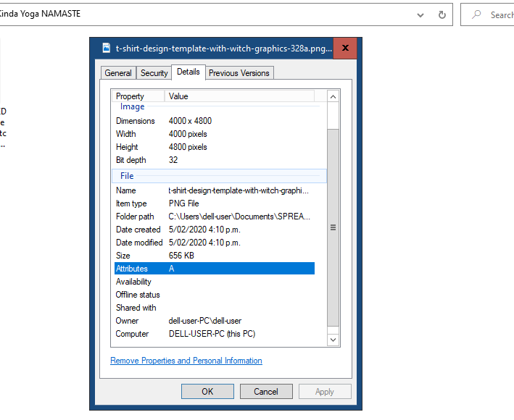The width and height of the screenshot is (514, 420).
Task: Select the Previous Versions tab
Action: (239, 73)
